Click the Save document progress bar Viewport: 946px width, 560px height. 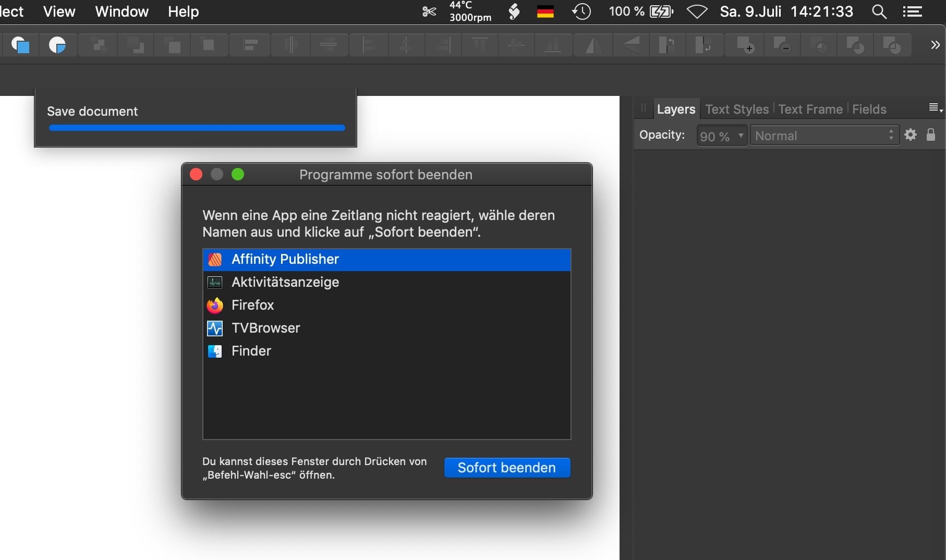pos(197,128)
